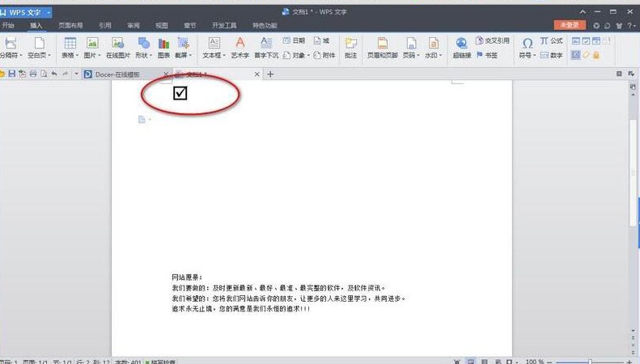Click the save icon in quick access toolbar
Screen dimensions: 640x364
tap(12, 74)
